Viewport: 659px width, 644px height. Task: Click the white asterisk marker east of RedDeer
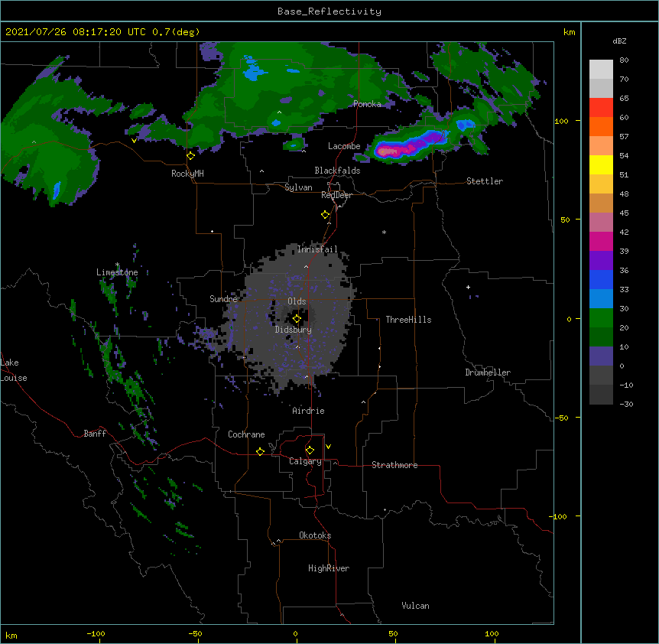tap(384, 232)
